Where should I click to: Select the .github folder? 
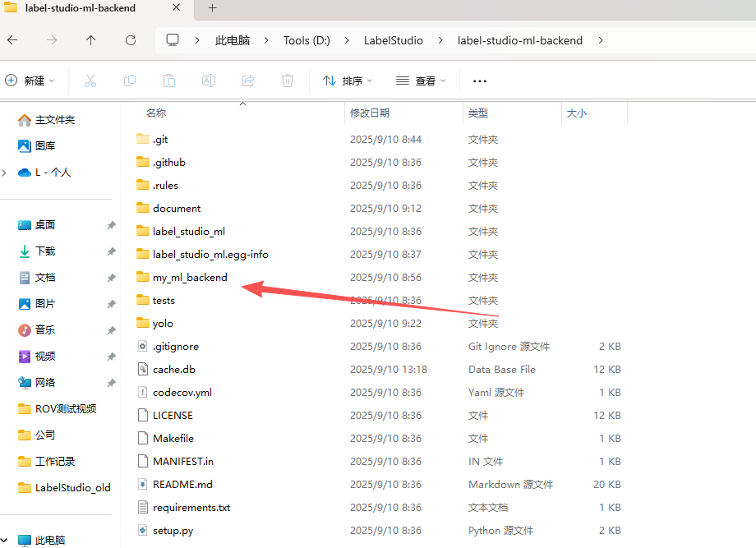pyautogui.click(x=168, y=163)
